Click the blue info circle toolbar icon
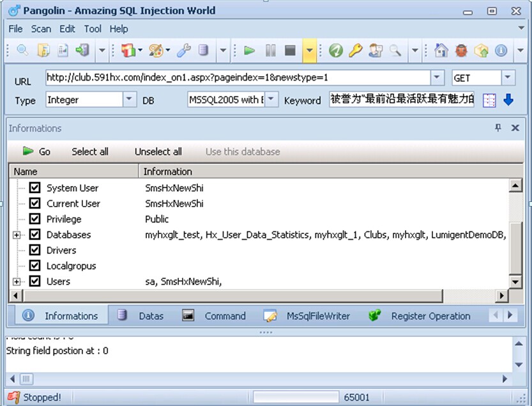532x406 pixels. click(501, 51)
